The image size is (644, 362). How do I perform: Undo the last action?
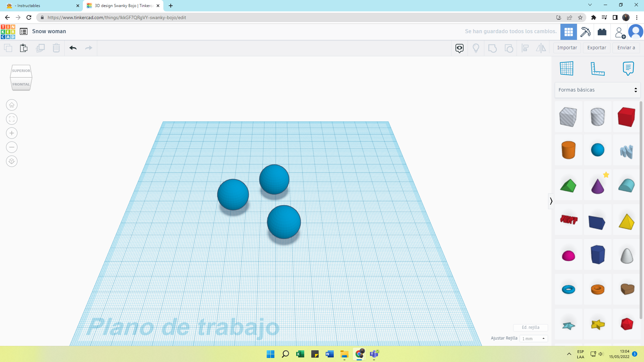tap(73, 48)
